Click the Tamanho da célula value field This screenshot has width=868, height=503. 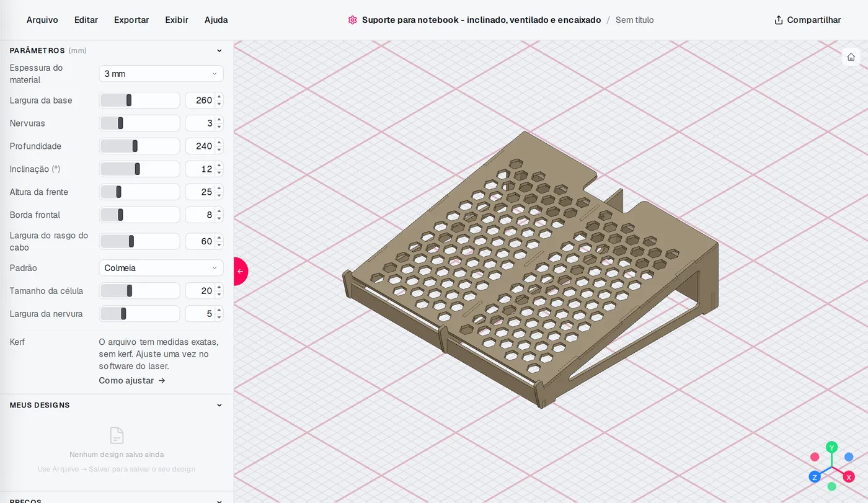[x=200, y=290]
